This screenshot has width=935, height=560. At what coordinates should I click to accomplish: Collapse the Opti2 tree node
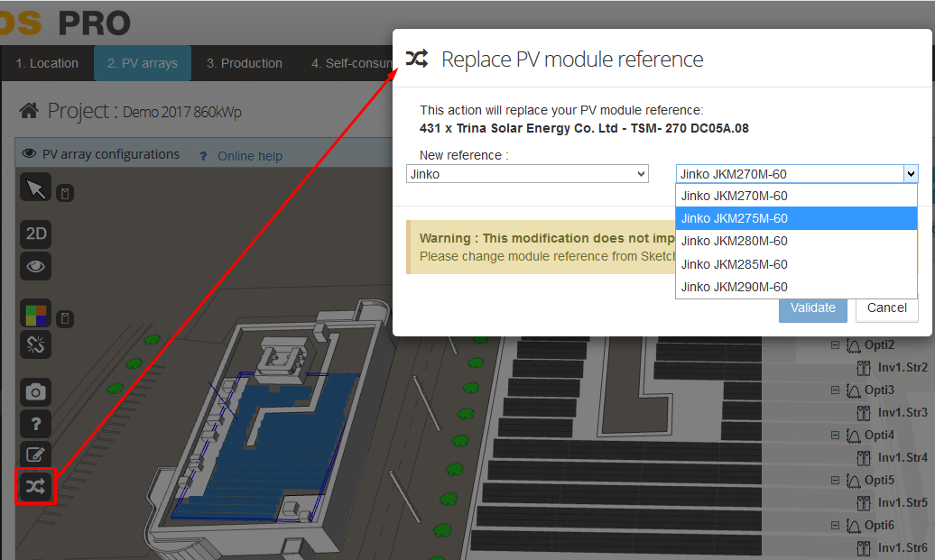pyautogui.click(x=835, y=345)
